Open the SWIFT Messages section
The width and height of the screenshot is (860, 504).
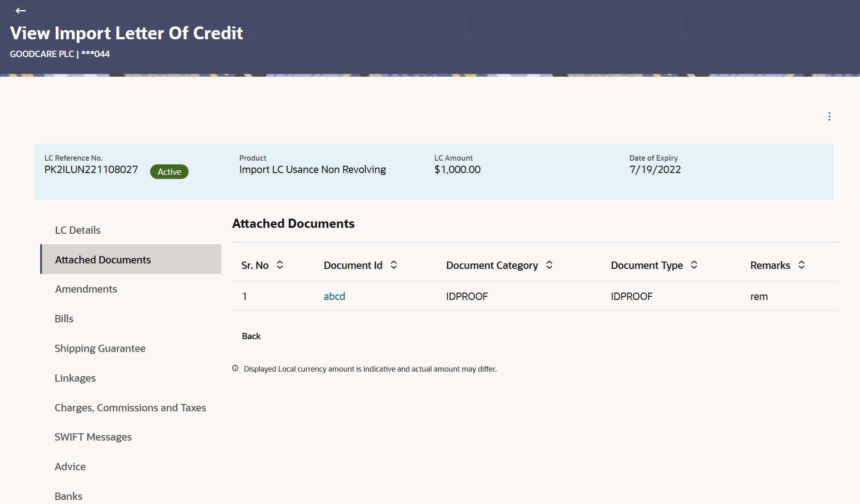(93, 437)
